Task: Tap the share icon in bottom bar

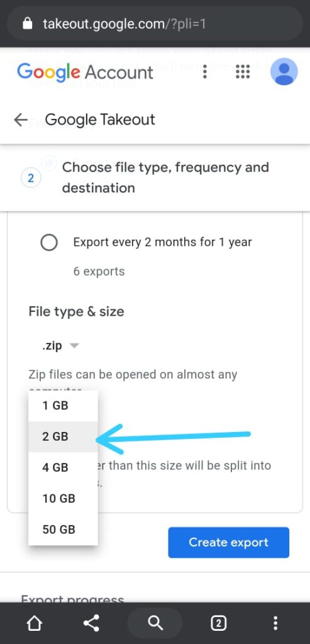Action: click(91, 623)
